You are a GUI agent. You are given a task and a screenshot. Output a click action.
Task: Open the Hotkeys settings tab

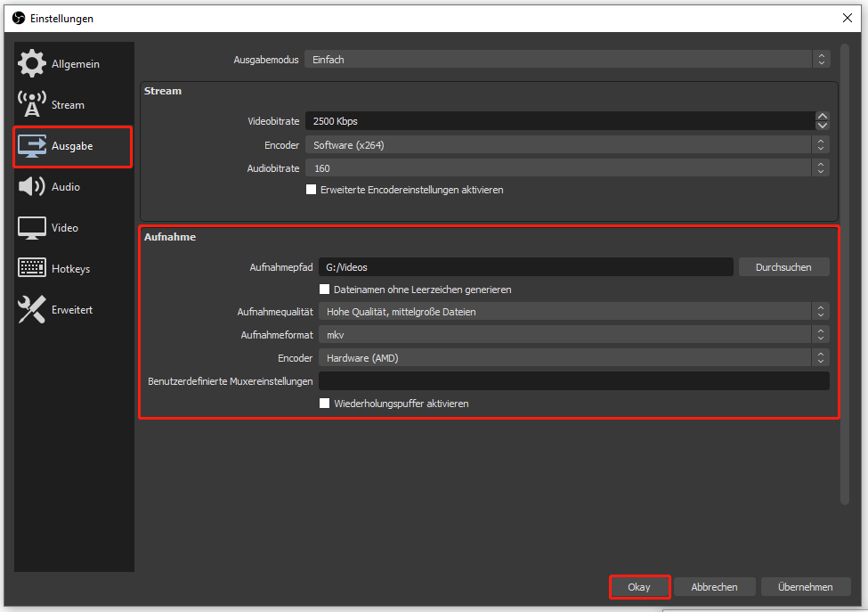point(74,269)
